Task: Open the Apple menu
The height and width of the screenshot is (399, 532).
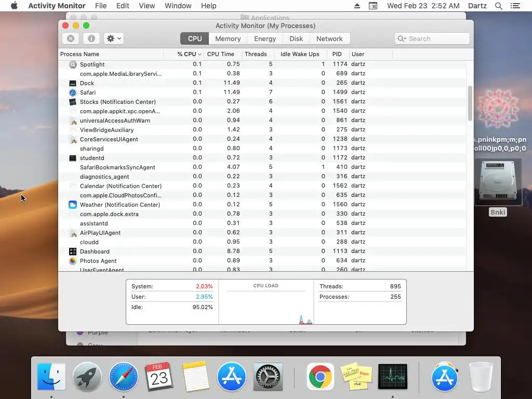Action: coord(14,6)
